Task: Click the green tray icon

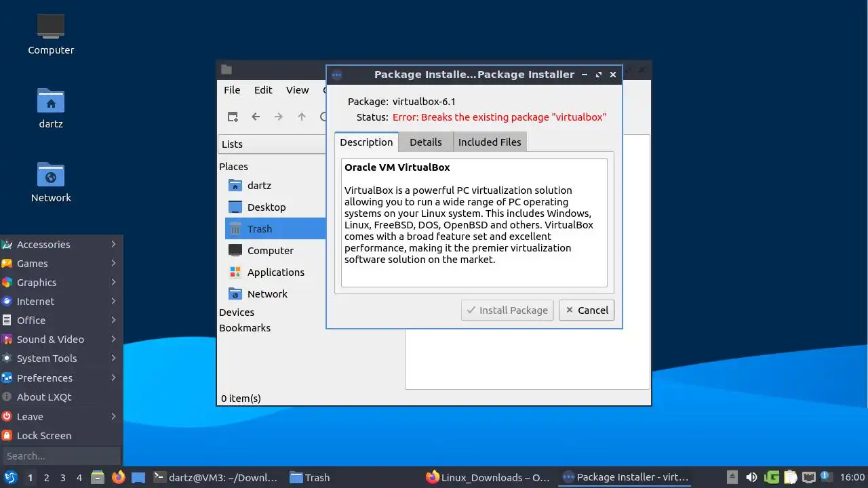Action: [x=771, y=477]
